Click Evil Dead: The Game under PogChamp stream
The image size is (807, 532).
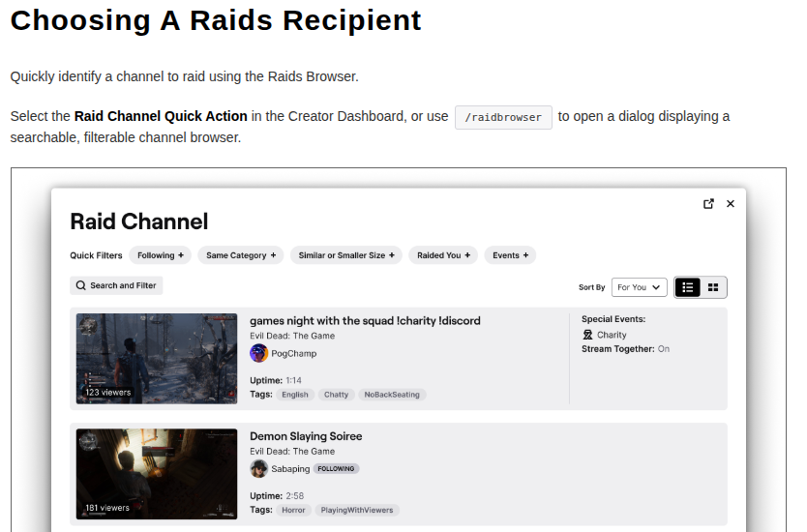pos(292,336)
